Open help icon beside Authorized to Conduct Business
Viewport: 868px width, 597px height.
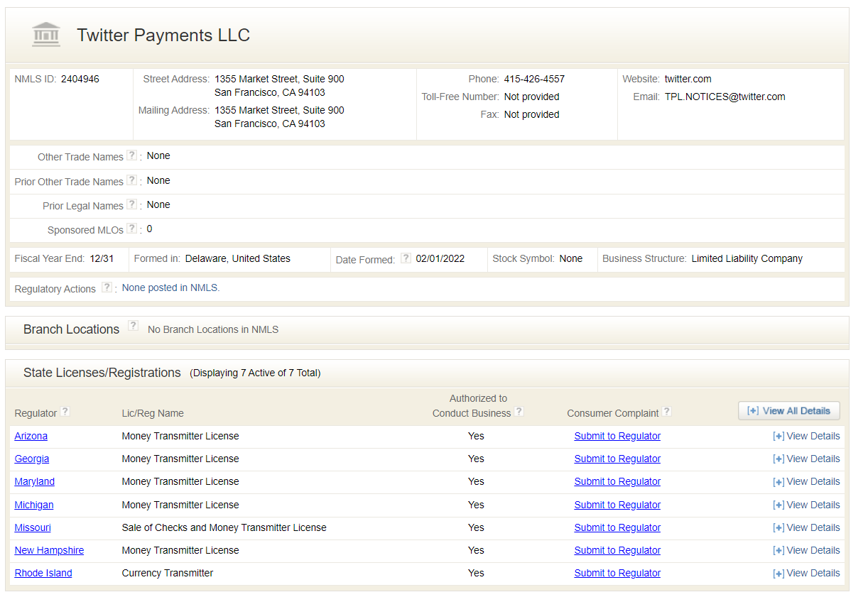coord(519,412)
